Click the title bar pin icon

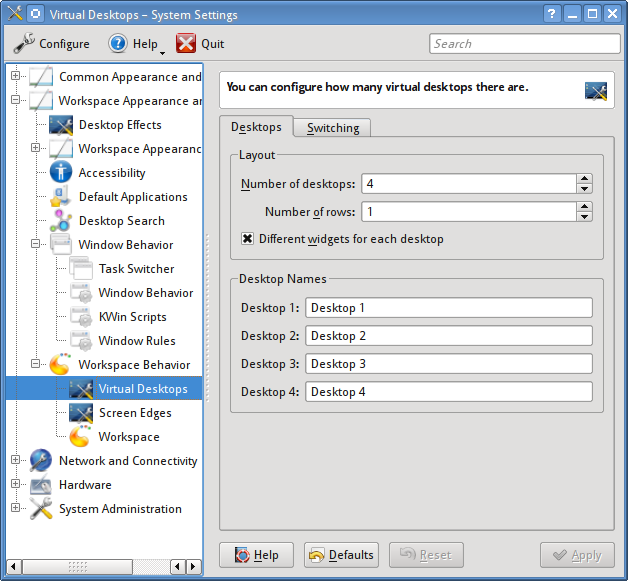[x=36, y=14]
